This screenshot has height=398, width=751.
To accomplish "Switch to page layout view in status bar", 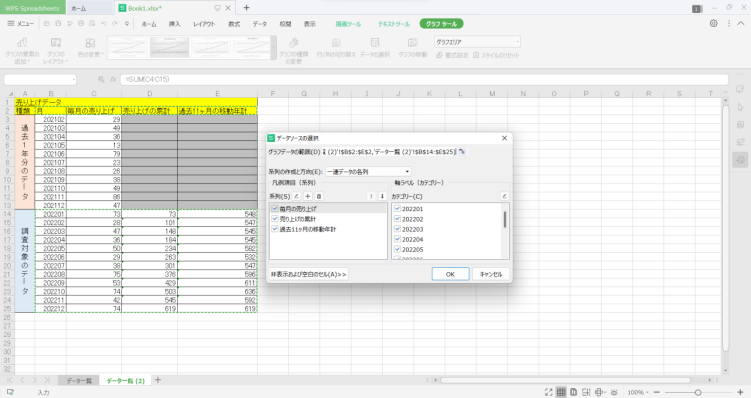I will tap(573, 392).
